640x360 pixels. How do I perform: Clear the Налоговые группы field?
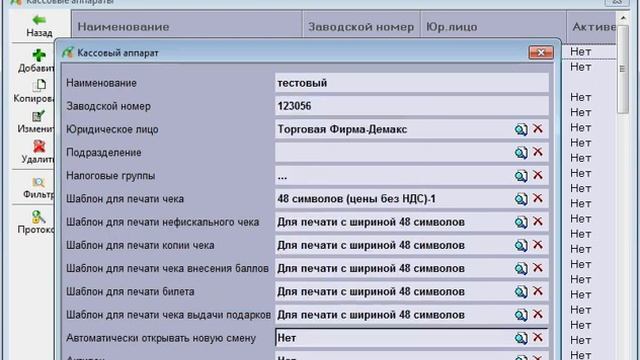(538, 175)
